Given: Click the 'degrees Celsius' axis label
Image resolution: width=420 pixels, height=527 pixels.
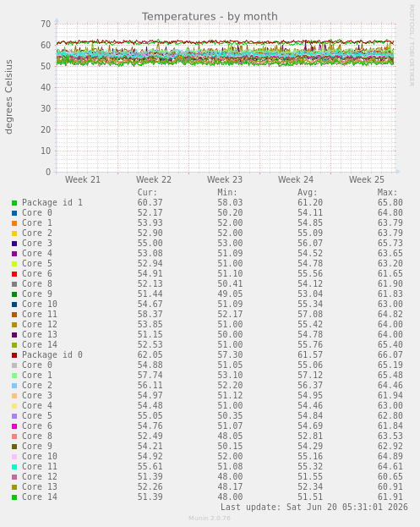Looking at the screenshot, I should click(x=8, y=96).
